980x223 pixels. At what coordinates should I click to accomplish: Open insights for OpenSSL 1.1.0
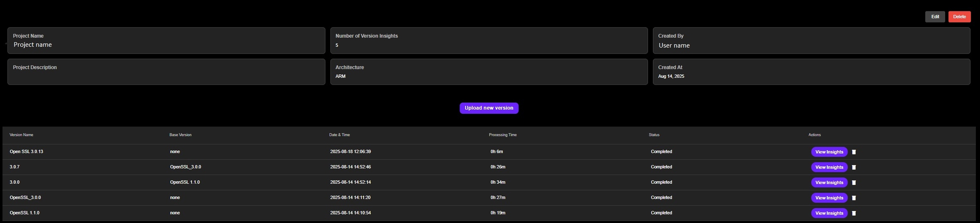tap(829, 213)
